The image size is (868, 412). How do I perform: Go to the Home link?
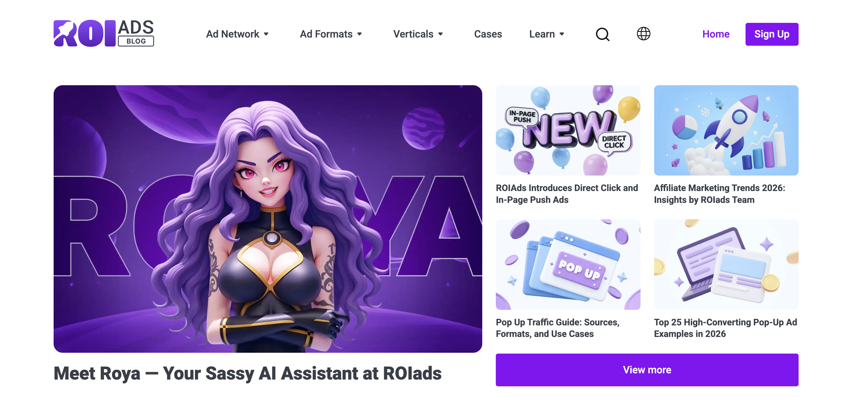[x=716, y=34]
